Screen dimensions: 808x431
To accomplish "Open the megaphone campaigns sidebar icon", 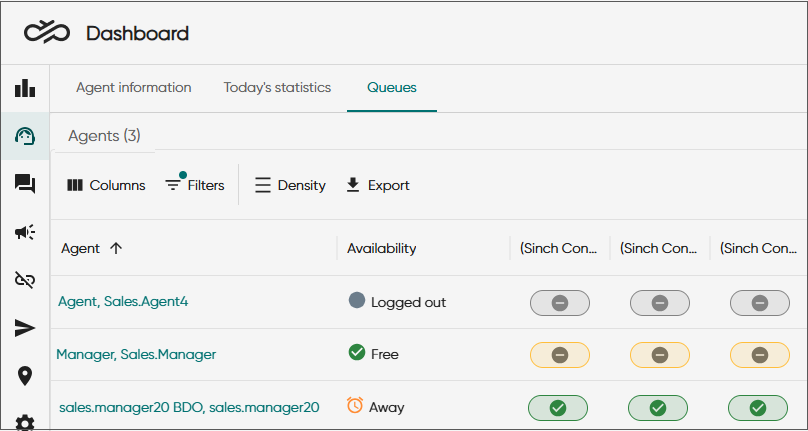I will (25, 233).
